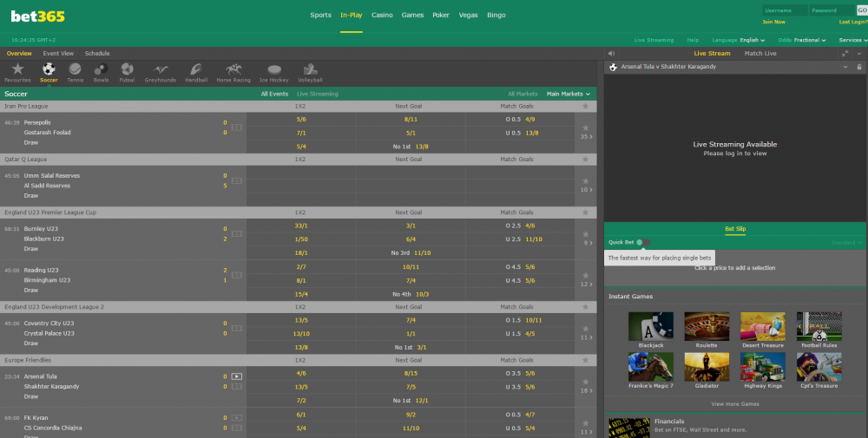The width and height of the screenshot is (868, 438).
Task: Open the Services dropdown
Action: [852, 40]
